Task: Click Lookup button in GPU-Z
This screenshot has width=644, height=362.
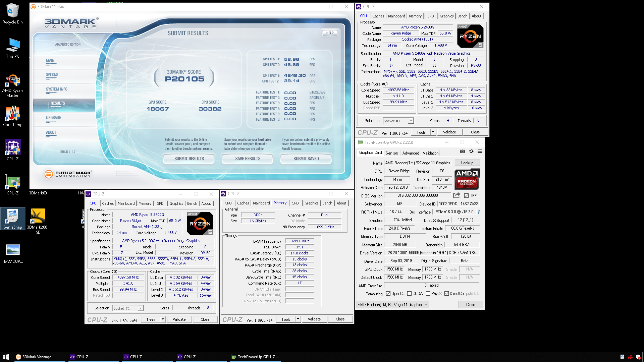Action: pyautogui.click(x=467, y=163)
